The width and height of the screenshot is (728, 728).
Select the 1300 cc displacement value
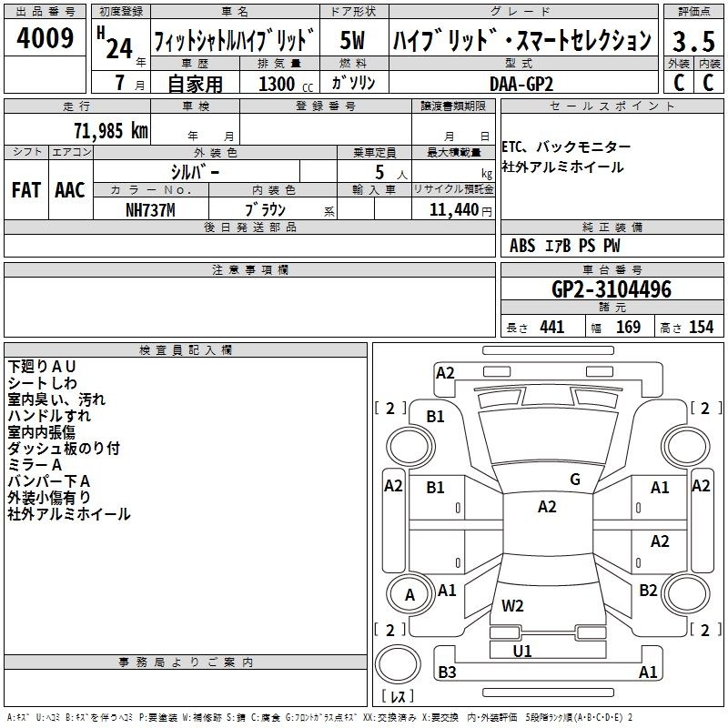[282, 84]
